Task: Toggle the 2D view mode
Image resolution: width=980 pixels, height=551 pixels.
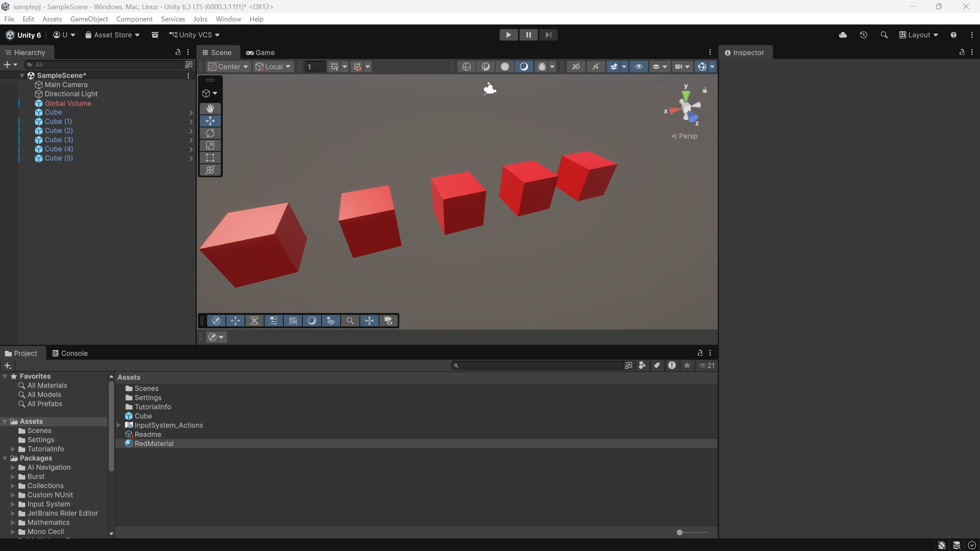Action: [576, 67]
